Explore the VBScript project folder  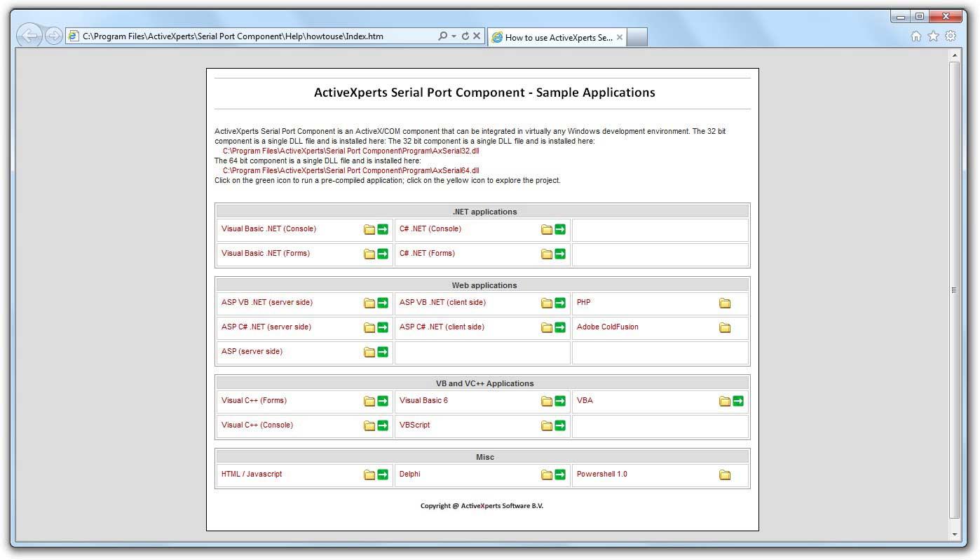tap(547, 425)
